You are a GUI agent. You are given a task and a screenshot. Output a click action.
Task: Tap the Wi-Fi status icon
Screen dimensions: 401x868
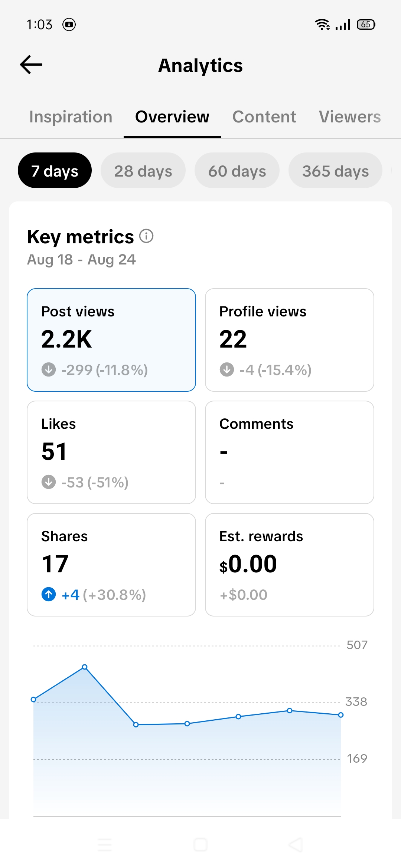(322, 24)
